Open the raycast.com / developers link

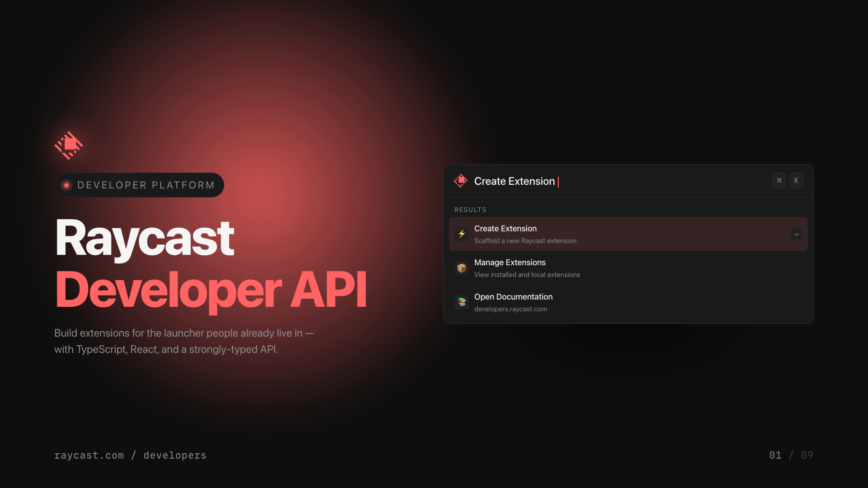coord(130,455)
